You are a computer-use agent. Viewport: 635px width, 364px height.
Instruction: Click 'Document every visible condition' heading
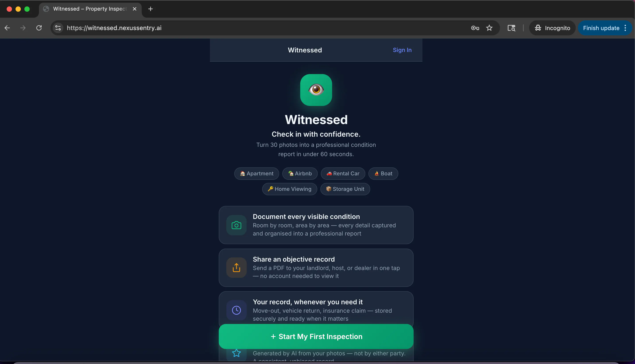306,216
